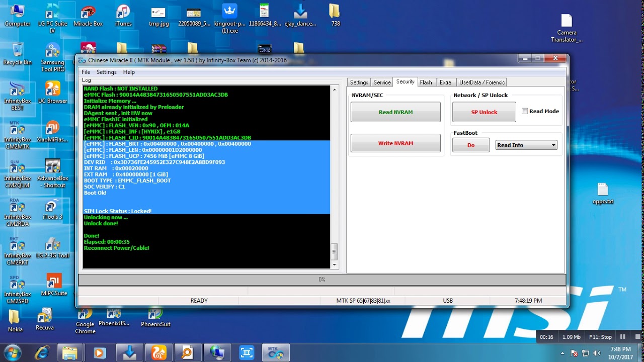Click the READY status bar text
This screenshot has height=362, width=644.
coord(199,301)
